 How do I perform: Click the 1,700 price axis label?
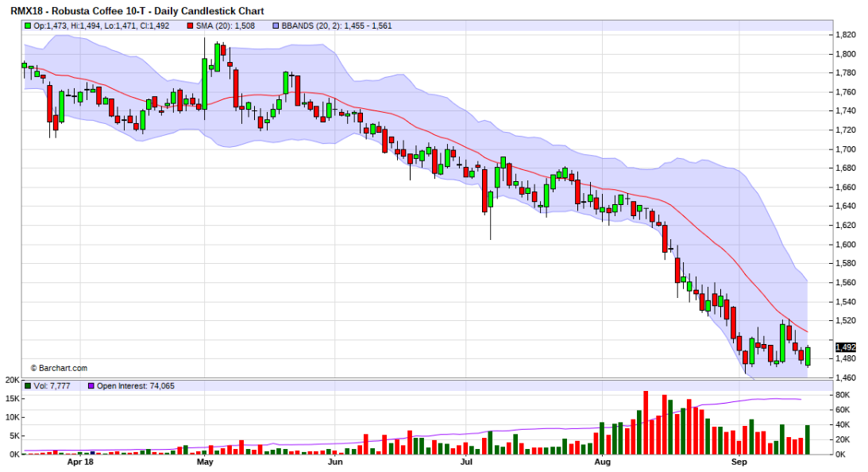846,149
